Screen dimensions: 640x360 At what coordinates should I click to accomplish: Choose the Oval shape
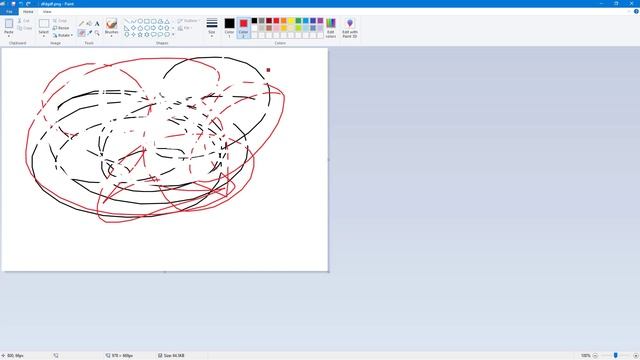point(140,21)
